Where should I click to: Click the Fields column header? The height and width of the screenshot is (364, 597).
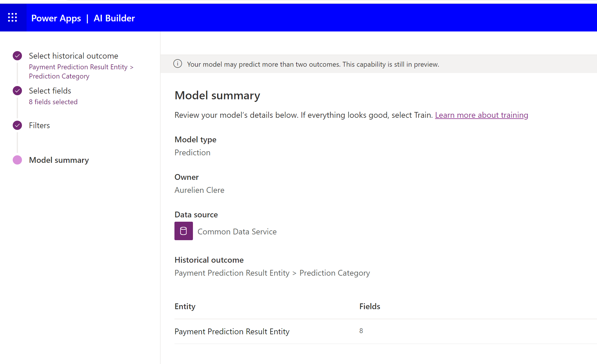(x=370, y=306)
